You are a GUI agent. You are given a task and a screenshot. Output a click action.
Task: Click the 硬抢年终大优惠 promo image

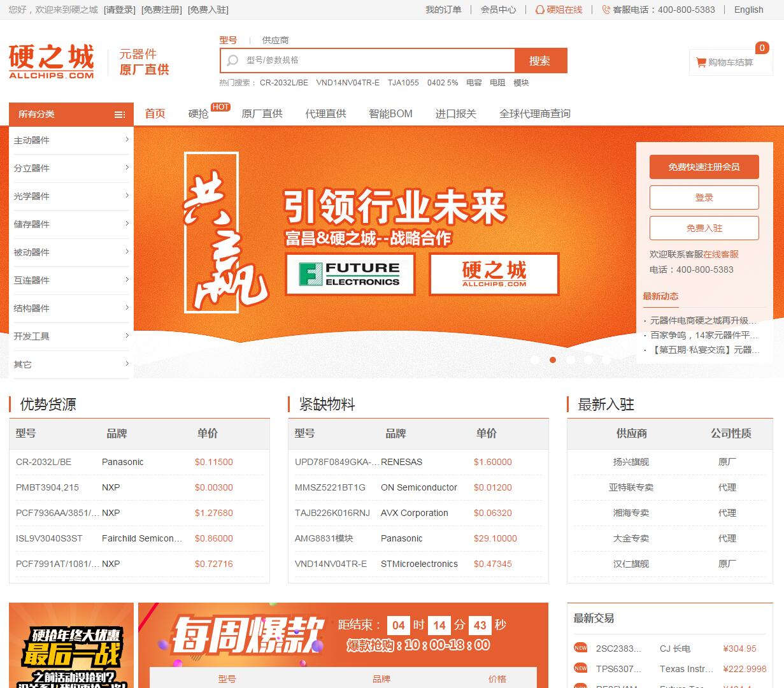click(x=71, y=645)
